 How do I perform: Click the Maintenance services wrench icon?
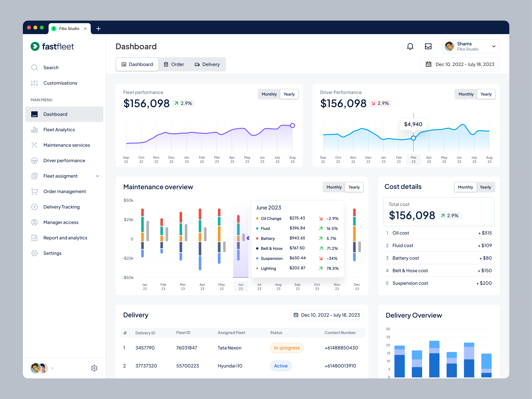click(34, 145)
